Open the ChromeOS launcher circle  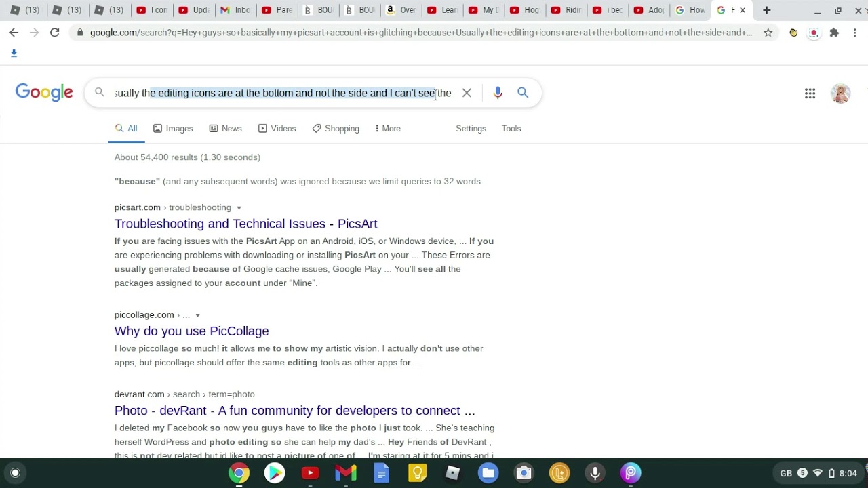pos(15,473)
